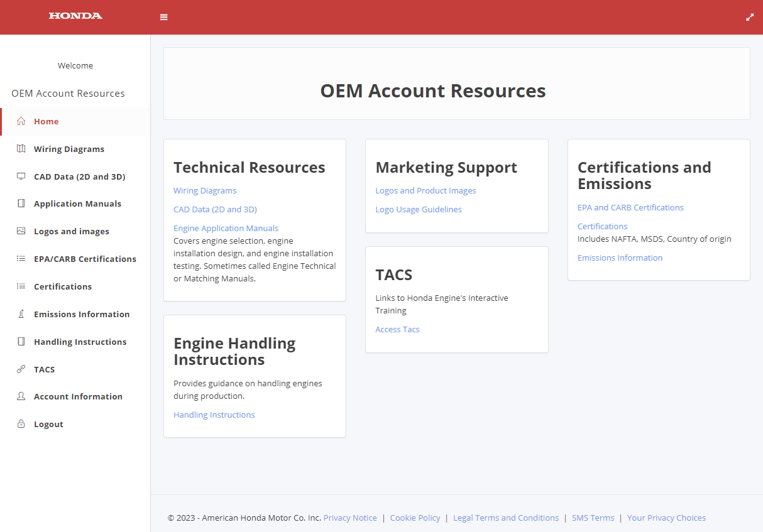Click the Emissions Information icon
Viewport: 763px width, 532px height.
click(x=21, y=314)
